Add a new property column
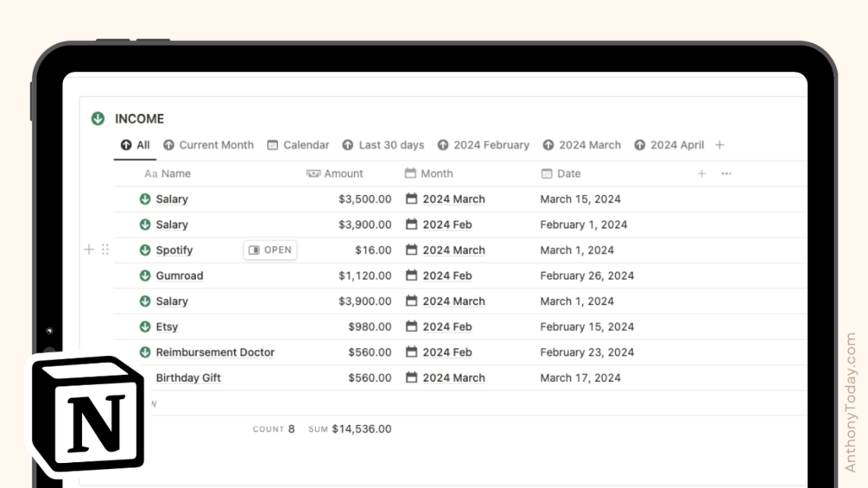Viewport: 868px width, 488px height. [x=701, y=174]
